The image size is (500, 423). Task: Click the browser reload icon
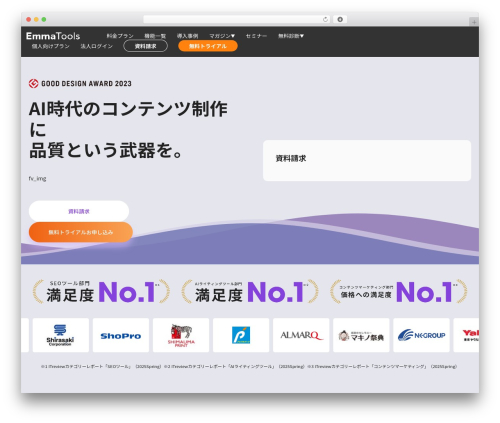325,19
